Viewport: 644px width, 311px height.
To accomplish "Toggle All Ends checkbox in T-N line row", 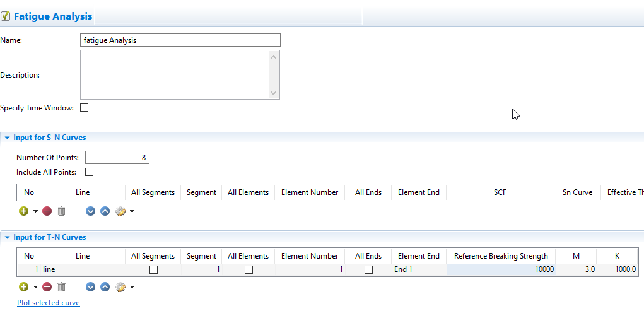I will coord(368,269).
